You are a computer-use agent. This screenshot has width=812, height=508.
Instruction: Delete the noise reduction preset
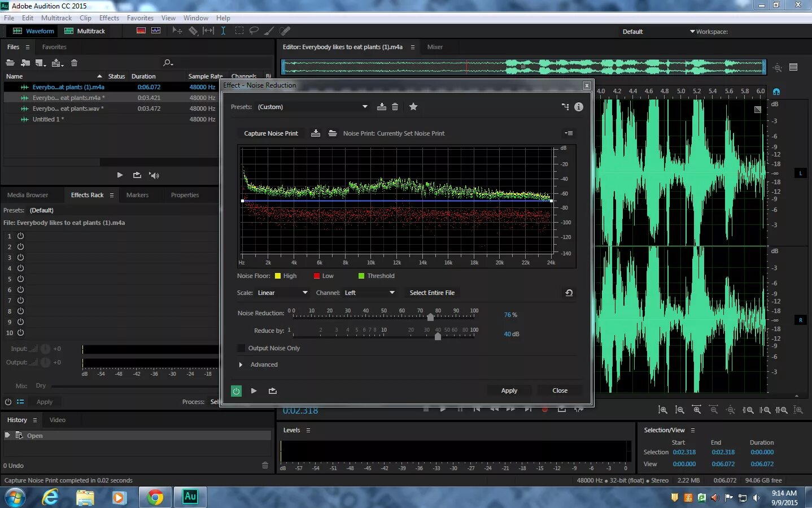(395, 107)
